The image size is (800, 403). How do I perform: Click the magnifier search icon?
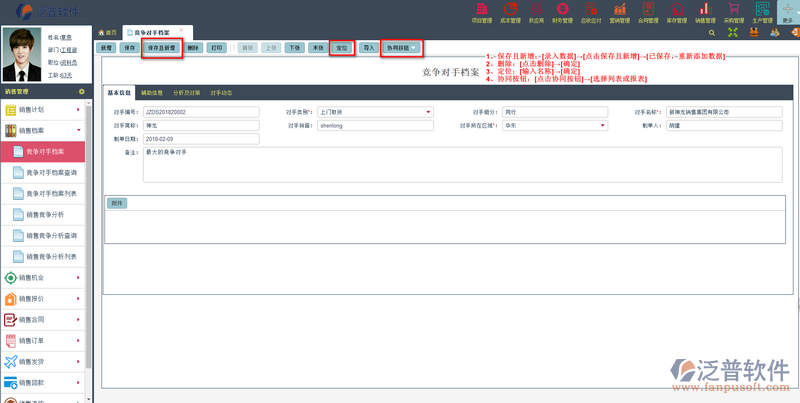point(712,33)
